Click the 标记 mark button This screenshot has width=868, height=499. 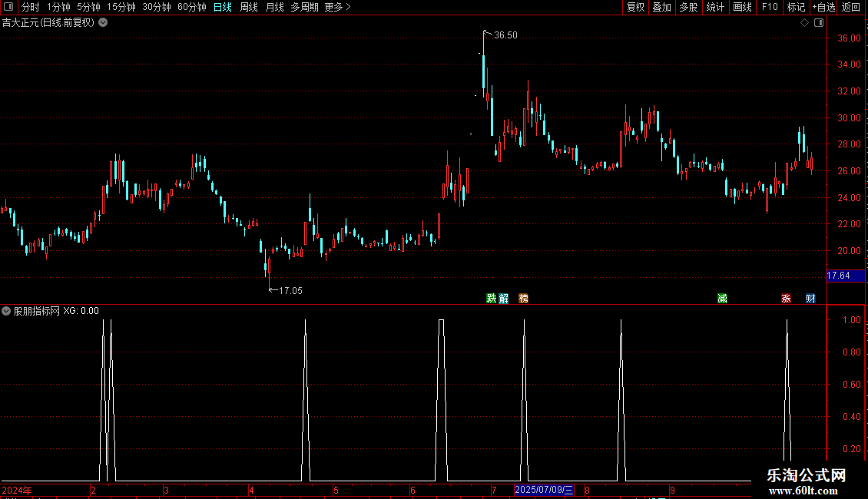click(x=796, y=7)
